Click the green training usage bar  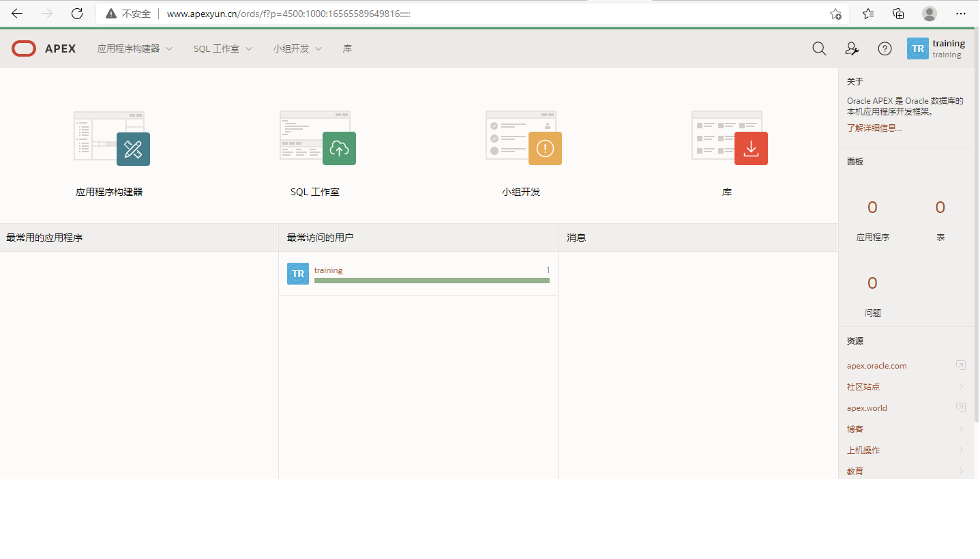pos(432,281)
